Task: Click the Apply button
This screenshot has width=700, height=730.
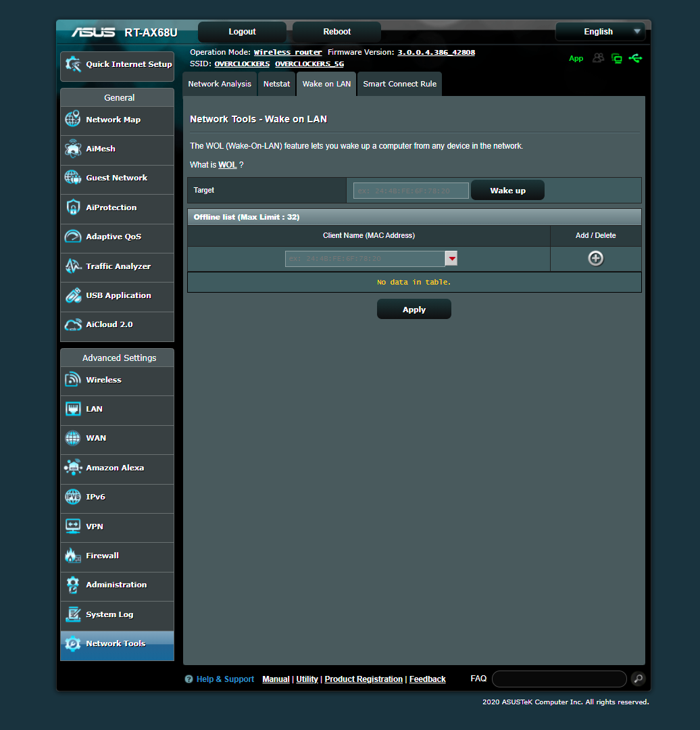Action: (414, 310)
